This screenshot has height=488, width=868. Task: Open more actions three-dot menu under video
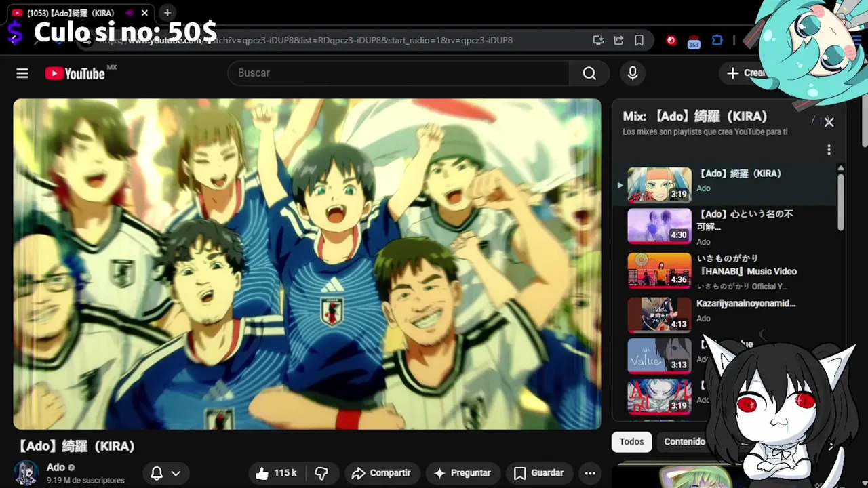click(590, 473)
